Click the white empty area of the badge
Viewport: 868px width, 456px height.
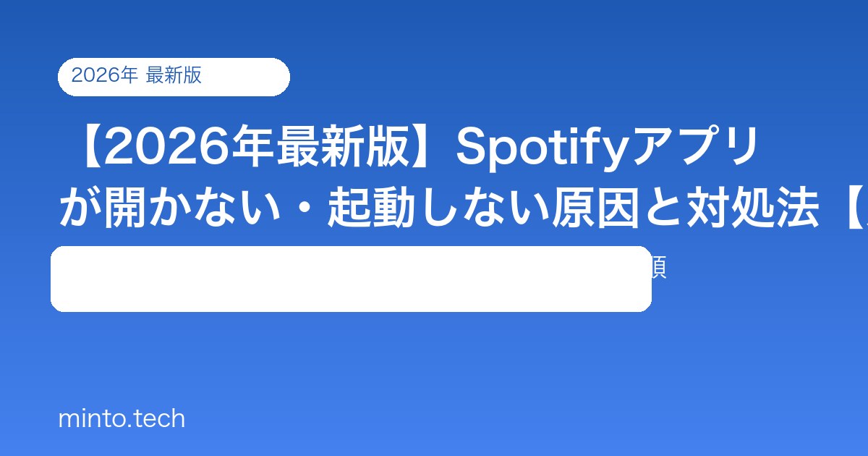point(244,77)
